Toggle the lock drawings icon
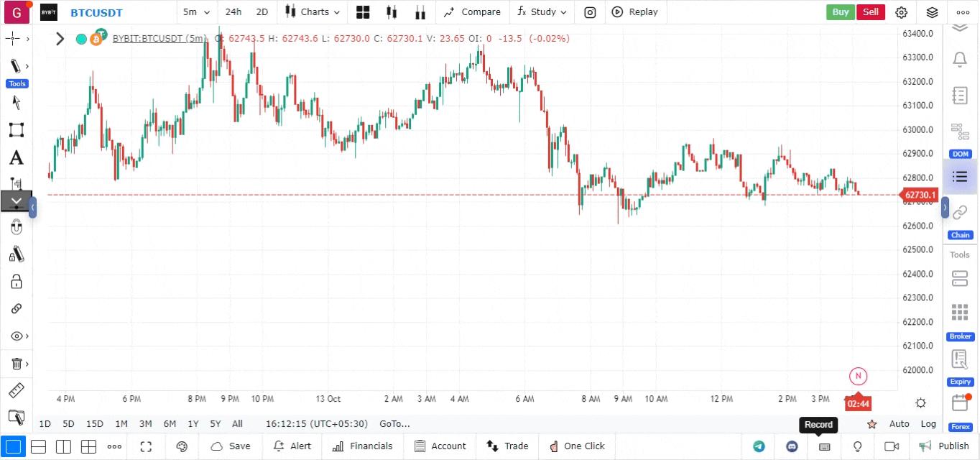Image resolution: width=980 pixels, height=460 pixels. (x=16, y=281)
